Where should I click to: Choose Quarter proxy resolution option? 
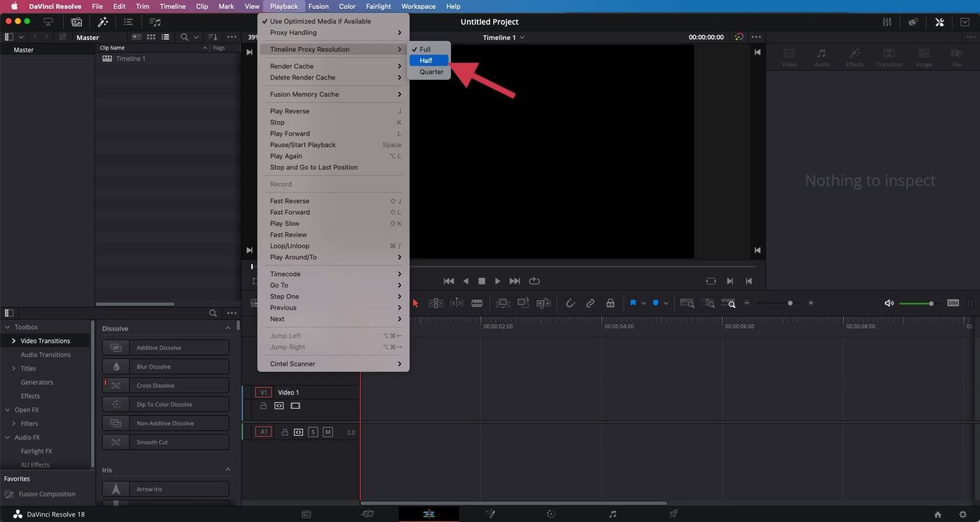point(431,71)
